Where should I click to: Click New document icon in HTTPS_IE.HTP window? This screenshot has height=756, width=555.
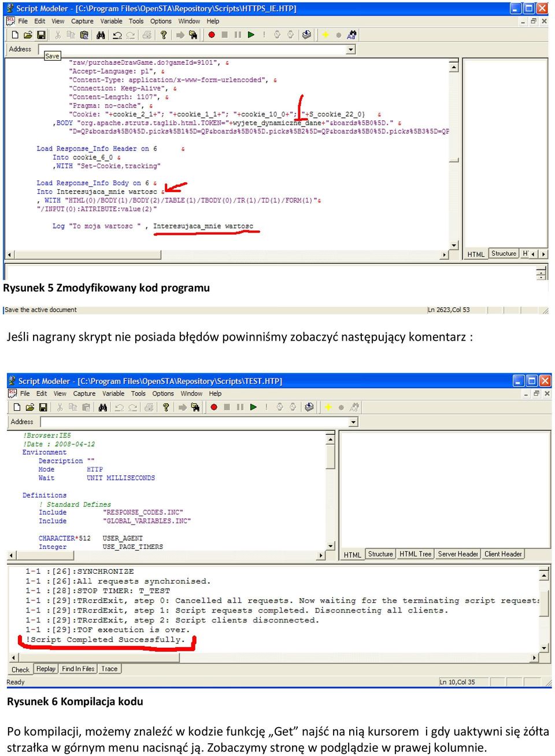pyautogui.click(x=15, y=35)
